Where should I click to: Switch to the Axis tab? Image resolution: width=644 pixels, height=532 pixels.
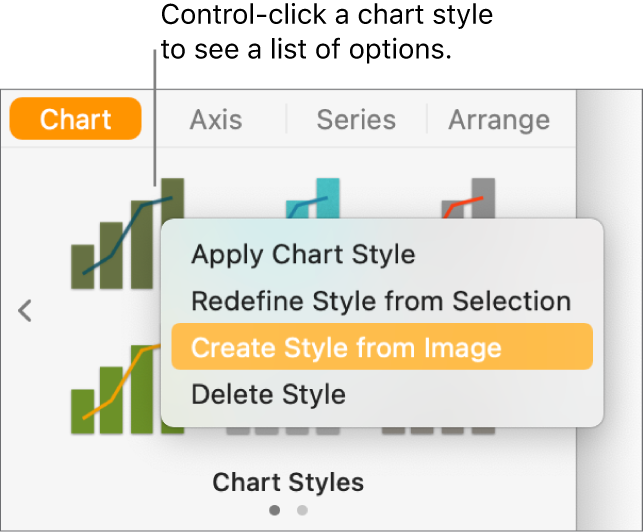point(216,119)
